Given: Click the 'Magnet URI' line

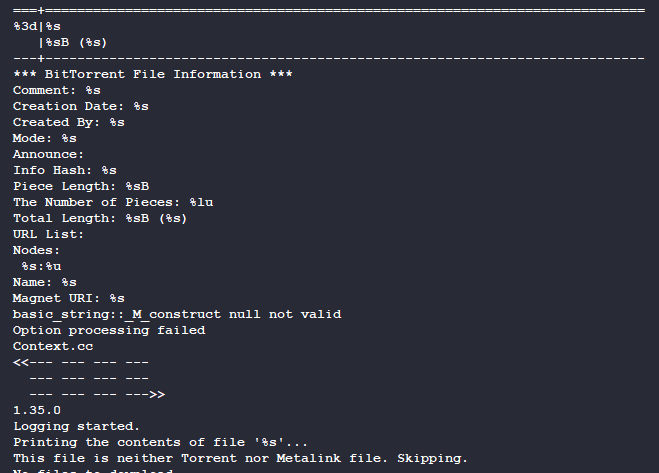Looking at the screenshot, I should tap(69, 298).
